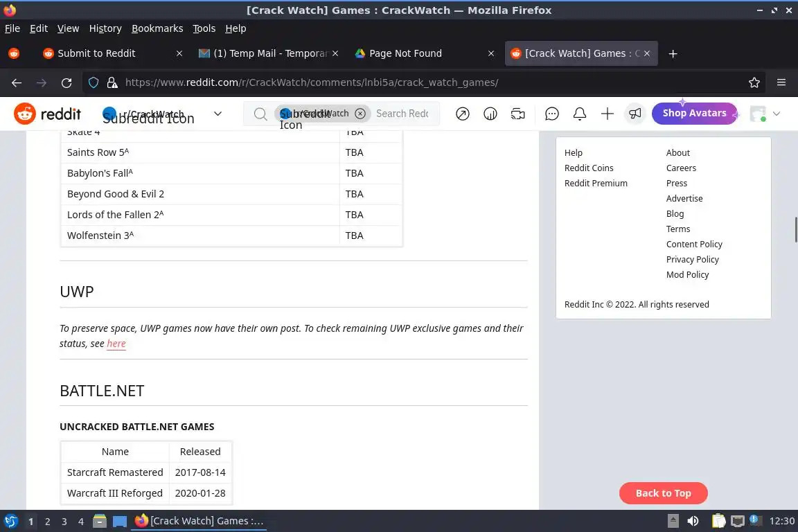The height and width of the screenshot is (532, 798).
Task: Click the 'Warcraft III Reforged' table cell
Action: click(115, 493)
